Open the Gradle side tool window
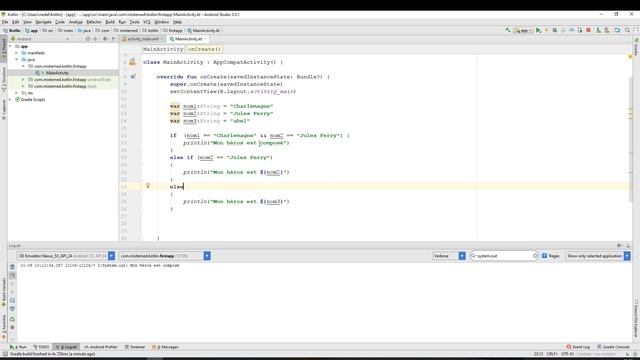Viewport: 640px width, 360px height. pos(636,47)
